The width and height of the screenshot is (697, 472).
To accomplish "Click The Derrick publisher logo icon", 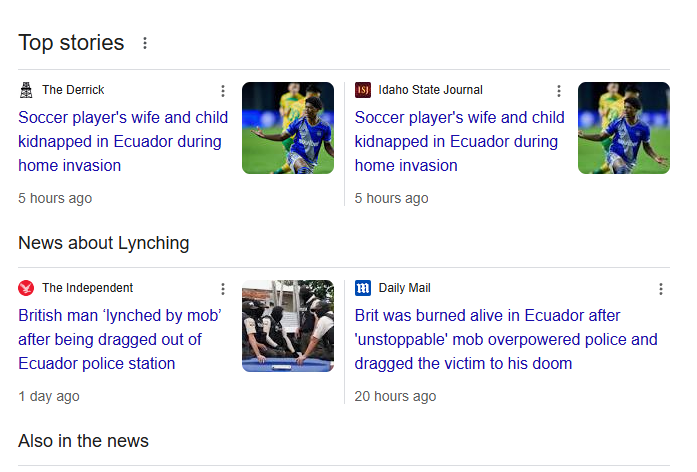I will (26, 90).
